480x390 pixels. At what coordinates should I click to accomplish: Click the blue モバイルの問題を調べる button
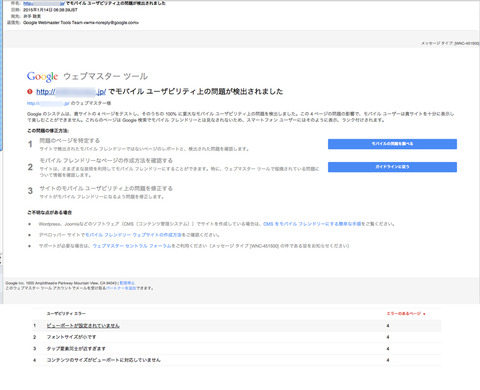pos(392,144)
